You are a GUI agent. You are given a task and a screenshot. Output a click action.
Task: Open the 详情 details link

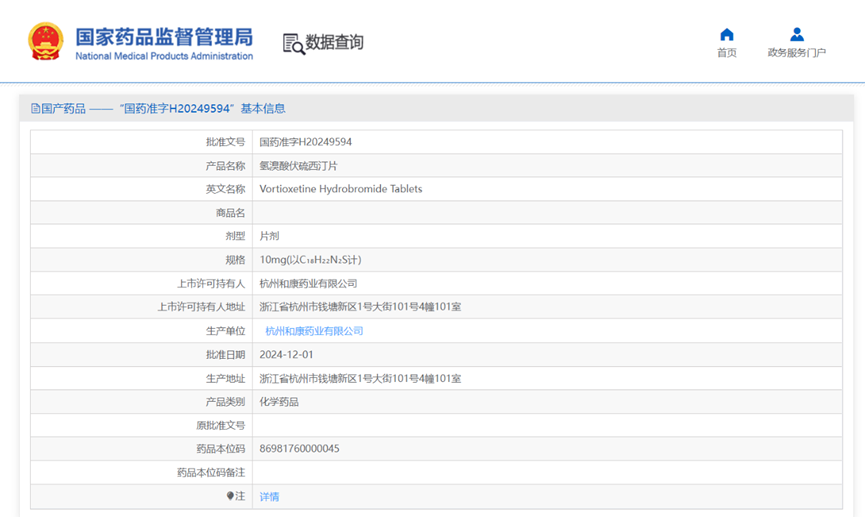click(270, 497)
